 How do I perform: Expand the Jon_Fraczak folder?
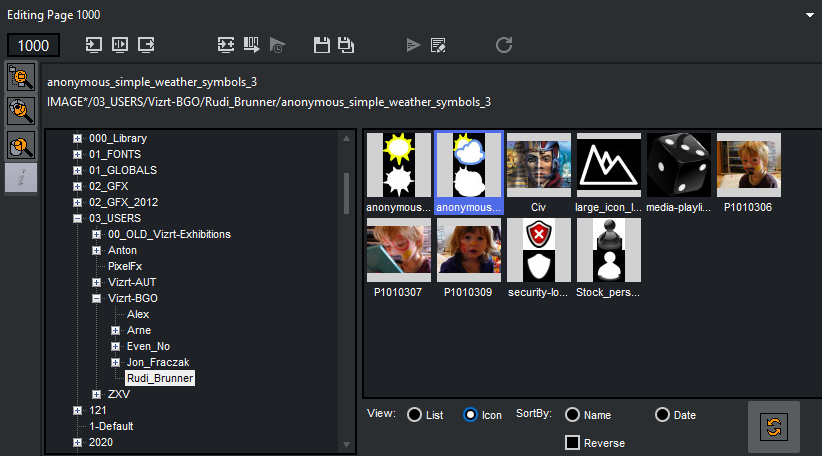(116, 362)
